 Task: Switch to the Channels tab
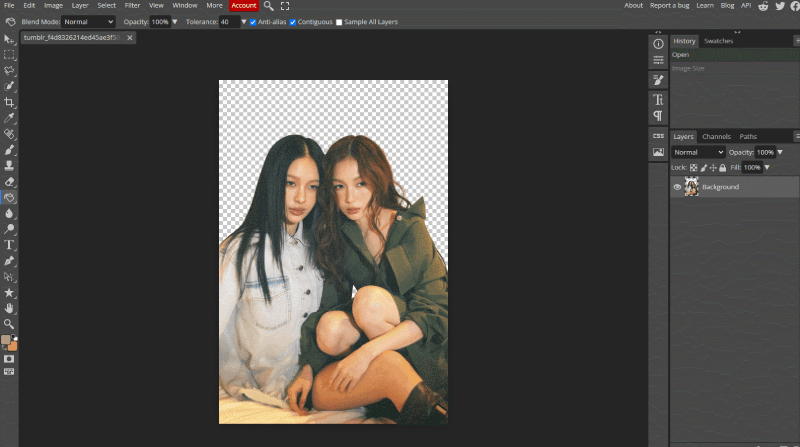(716, 136)
